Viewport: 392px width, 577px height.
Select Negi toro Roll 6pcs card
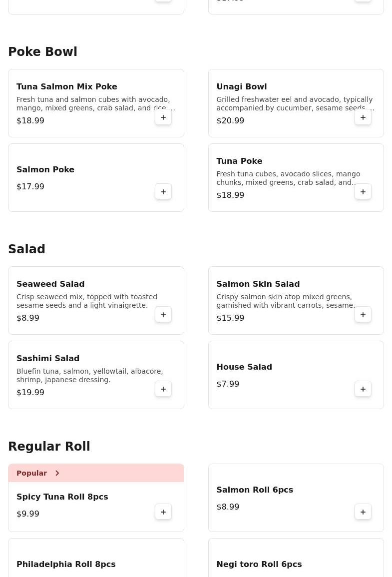pyautogui.click(x=259, y=564)
